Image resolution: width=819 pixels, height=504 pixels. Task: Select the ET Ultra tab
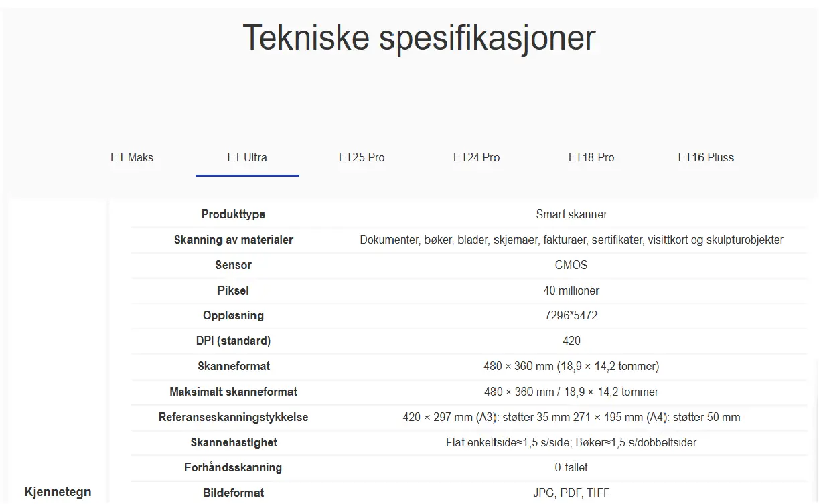click(x=247, y=157)
